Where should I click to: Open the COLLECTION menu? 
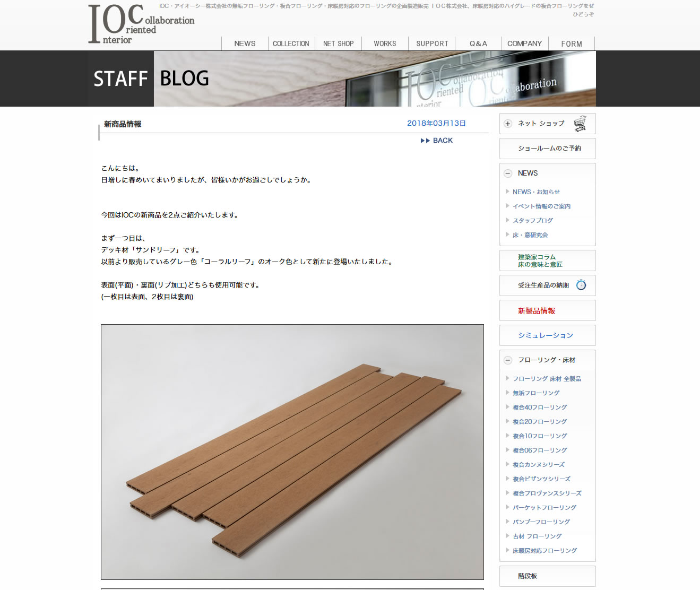(x=291, y=44)
